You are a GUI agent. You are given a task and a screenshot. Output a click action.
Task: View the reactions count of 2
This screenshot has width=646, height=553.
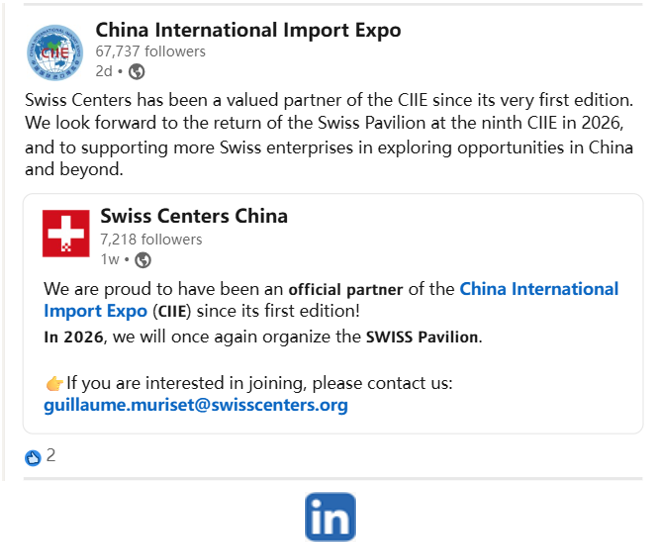[51, 456]
